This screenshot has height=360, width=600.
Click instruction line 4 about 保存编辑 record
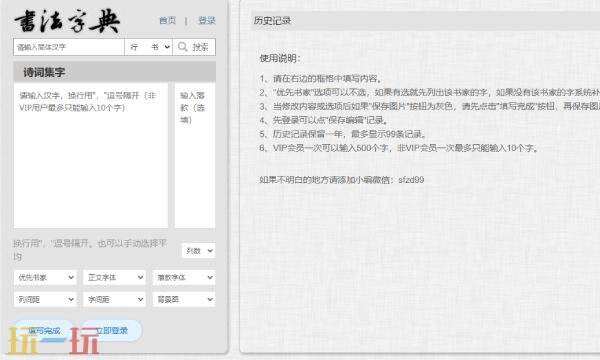click(x=324, y=120)
